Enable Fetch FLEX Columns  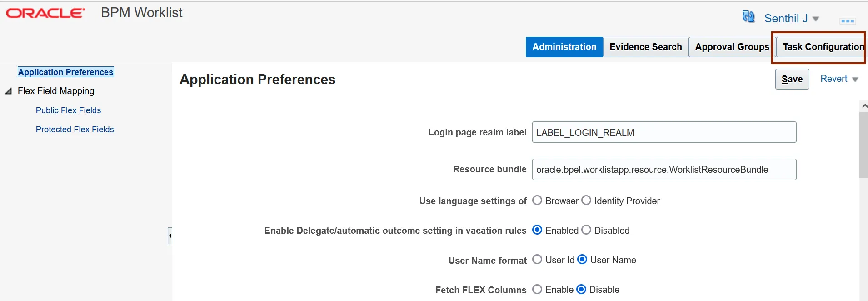pyautogui.click(x=537, y=290)
